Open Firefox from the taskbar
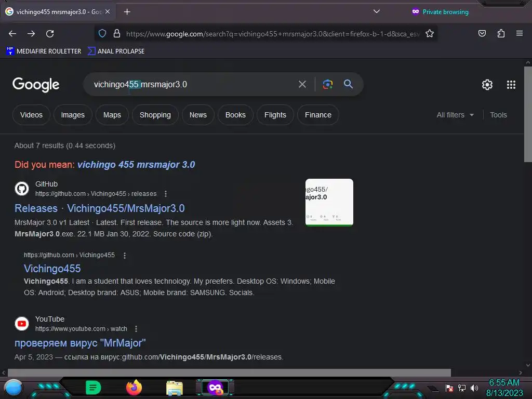 (134, 388)
